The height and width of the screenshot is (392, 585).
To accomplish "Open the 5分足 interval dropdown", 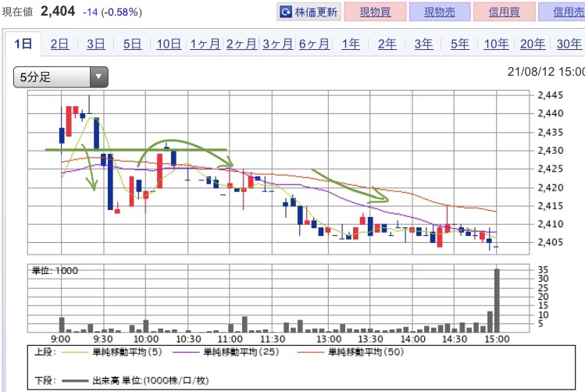I will (61, 77).
